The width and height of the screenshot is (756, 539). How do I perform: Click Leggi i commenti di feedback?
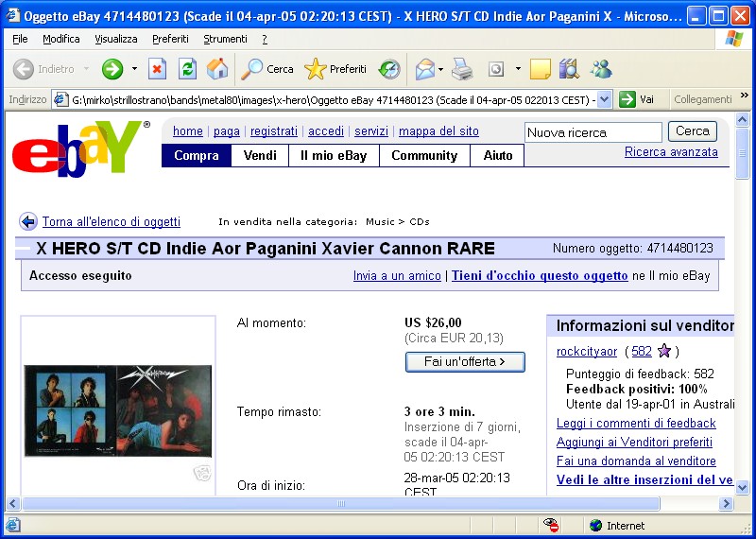pos(636,424)
